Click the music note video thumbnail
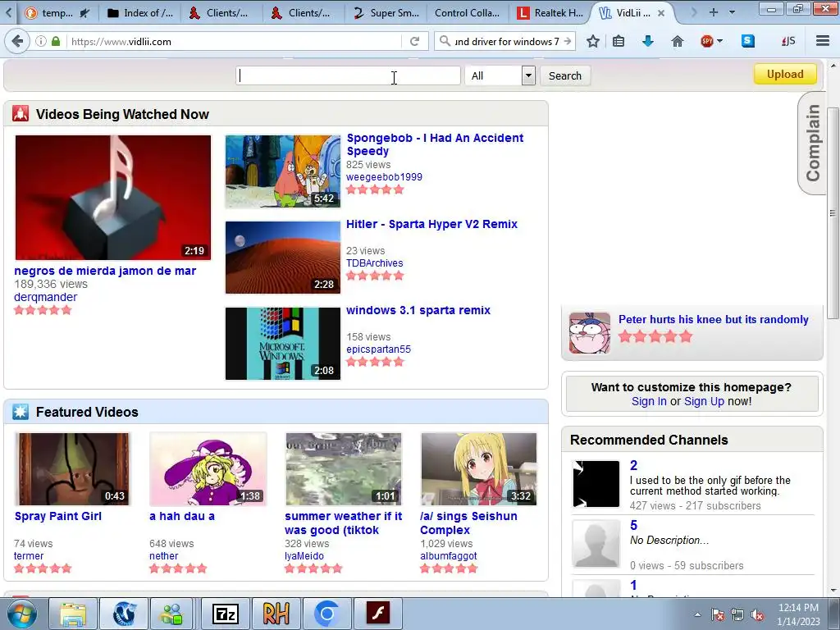840x630 pixels. [113, 197]
